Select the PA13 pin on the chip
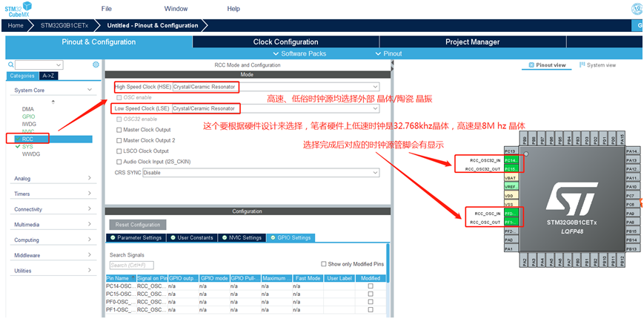Screen dimensions: 644x319 (x=632, y=160)
